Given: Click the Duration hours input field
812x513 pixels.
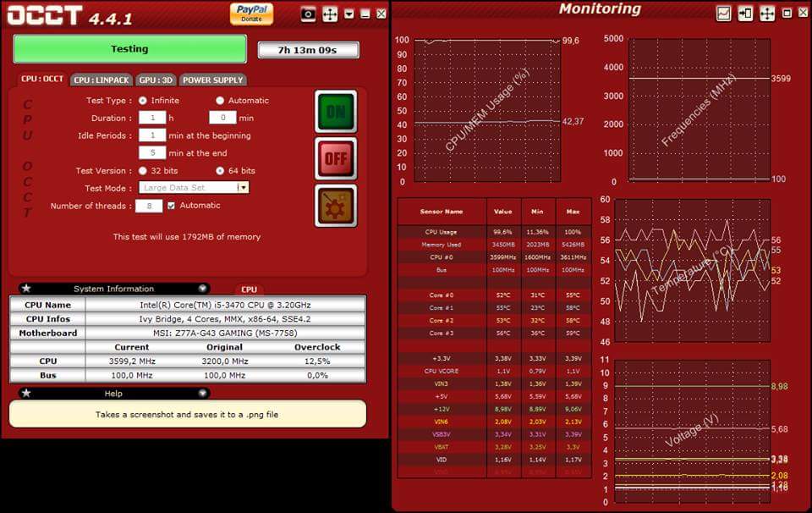Looking at the screenshot, I should point(152,118).
